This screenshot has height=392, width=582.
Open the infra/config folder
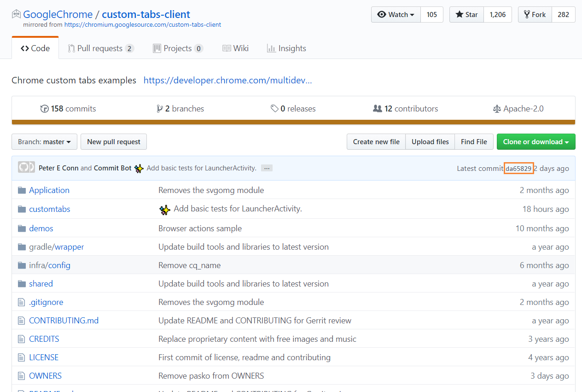coord(50,265)
